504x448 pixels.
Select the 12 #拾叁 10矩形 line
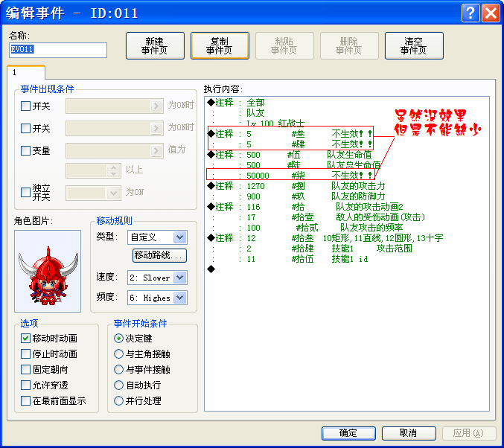347,238
